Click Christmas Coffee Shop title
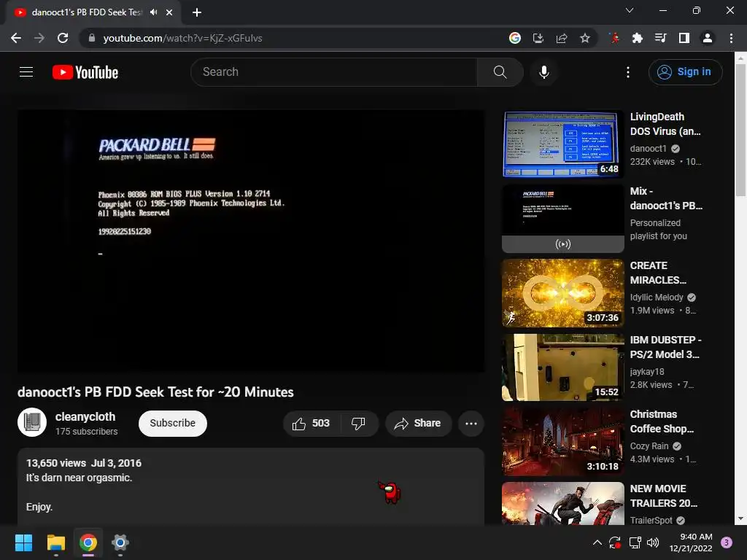The image size is (747, 560). 662,421
